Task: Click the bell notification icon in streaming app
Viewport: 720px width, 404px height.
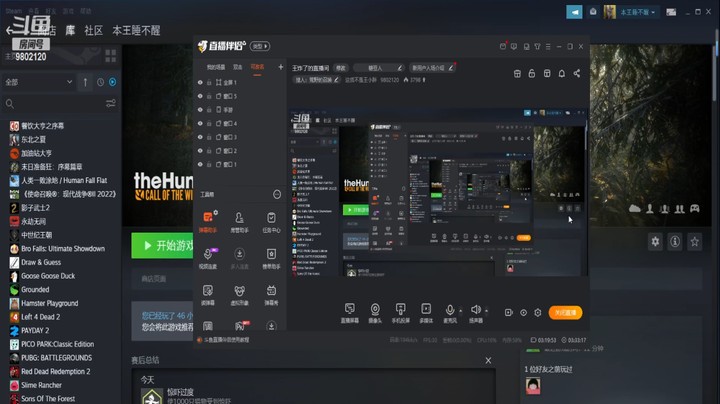Action: [562, 73]
